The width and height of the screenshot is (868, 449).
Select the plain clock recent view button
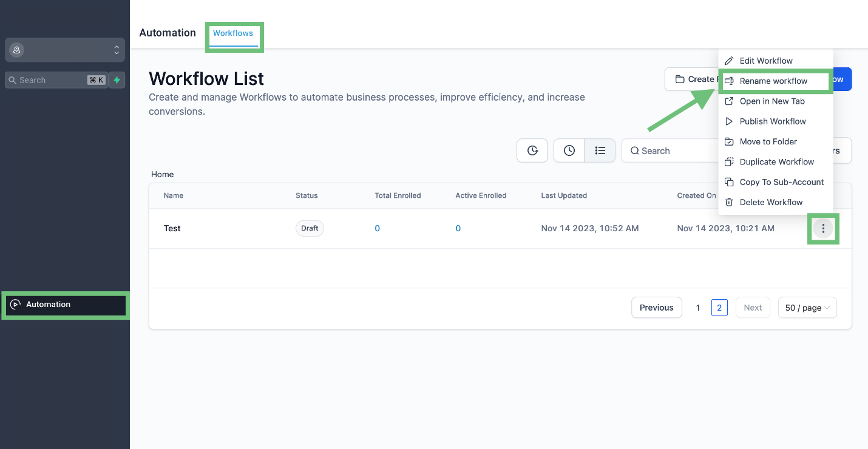569,150
